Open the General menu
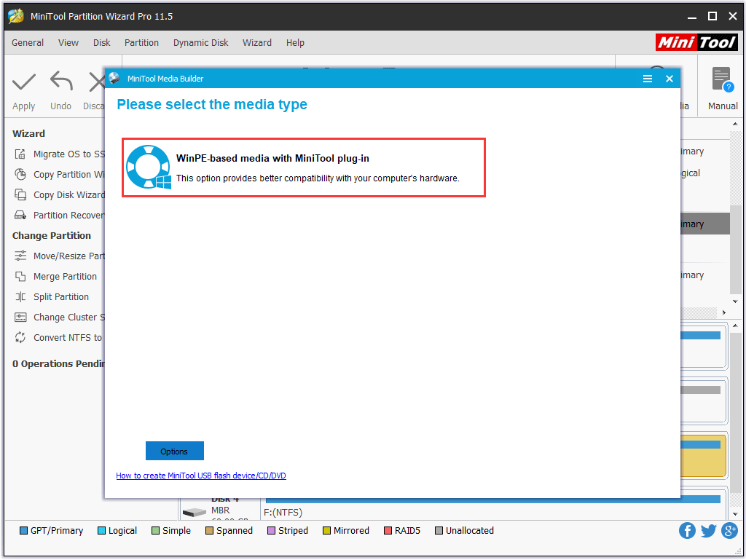The image size is (746, 560). pyautogui.click(x=28, y=43)
